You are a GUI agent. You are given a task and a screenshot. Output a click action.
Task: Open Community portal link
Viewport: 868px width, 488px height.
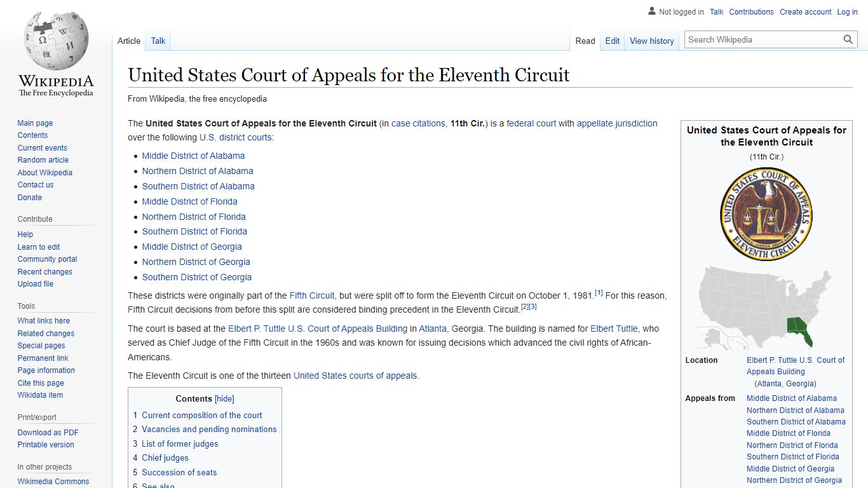click(47, 259)
